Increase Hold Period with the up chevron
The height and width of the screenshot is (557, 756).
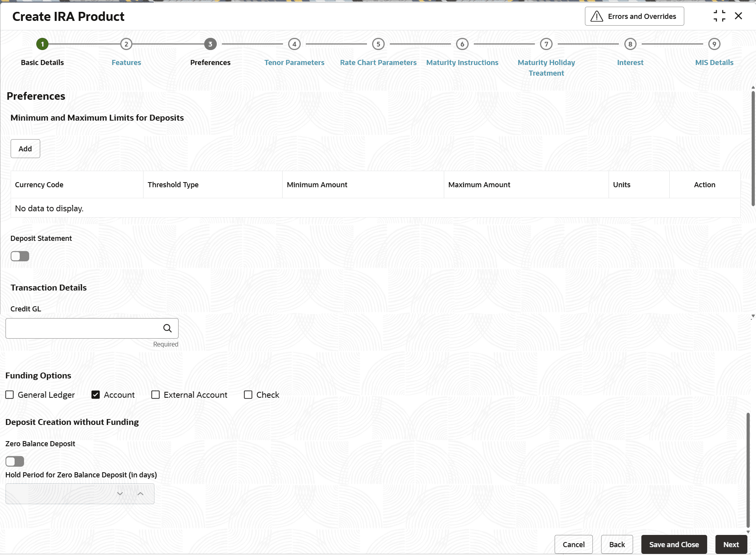(140, 494)
